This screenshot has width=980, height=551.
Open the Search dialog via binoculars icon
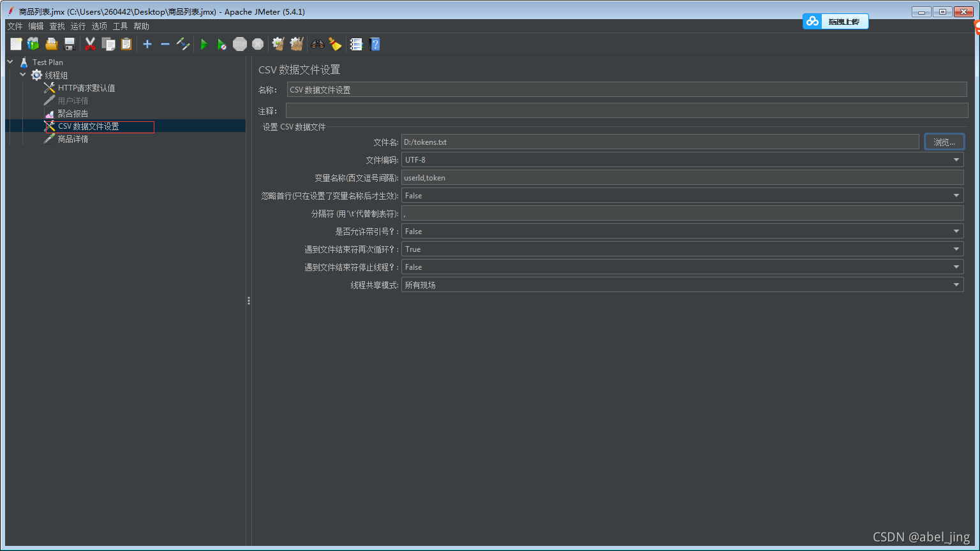[316, 44]
